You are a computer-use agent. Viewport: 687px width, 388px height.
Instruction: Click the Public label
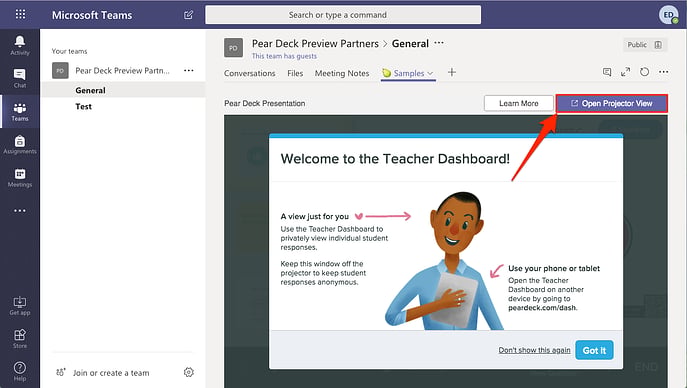pos(637,45)
